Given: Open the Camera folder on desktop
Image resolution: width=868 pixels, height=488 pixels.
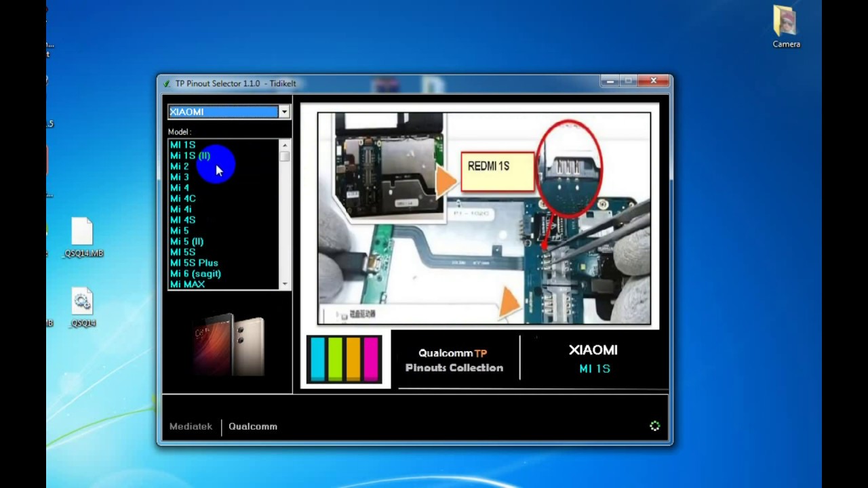Looking at the screenshot, I should tap(786, 27).
